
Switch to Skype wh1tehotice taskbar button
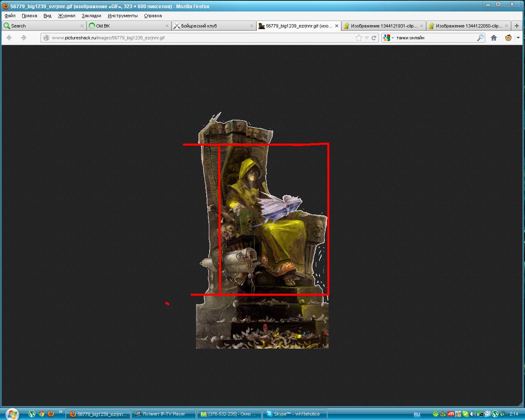[295, 414]
